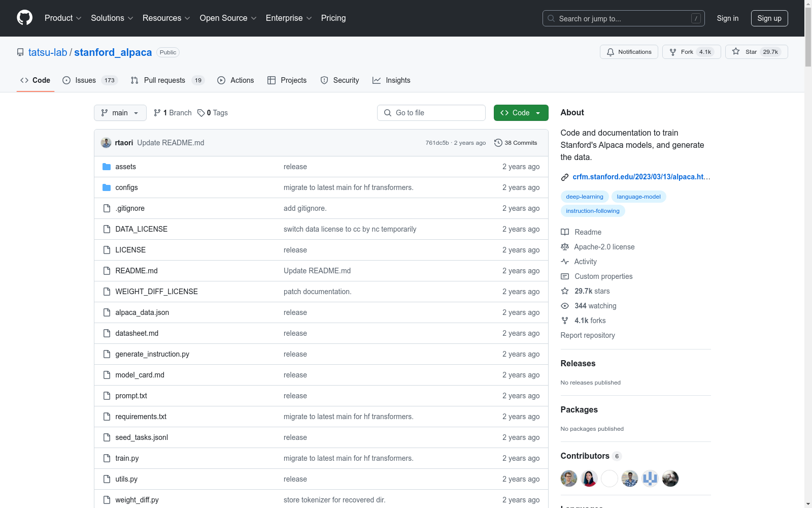The image size is (812, 508).
Task: Click the deep-learning topic tag
Action: pos(585,197)
